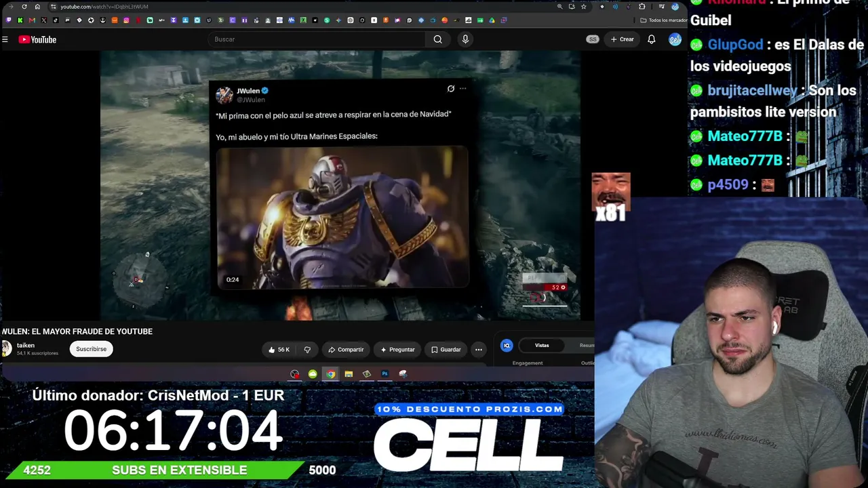Click the tweet options three dots
Viewport: 868px width, 488px height.
[463, 89]
